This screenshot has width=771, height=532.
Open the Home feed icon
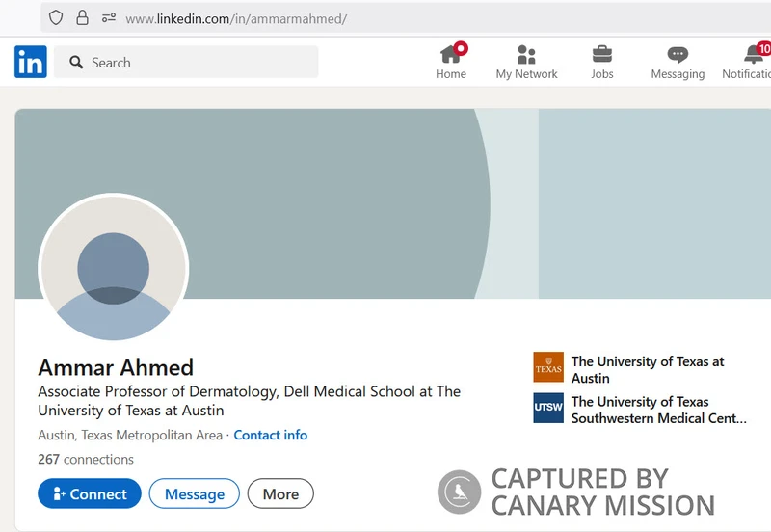coord(450,54)
